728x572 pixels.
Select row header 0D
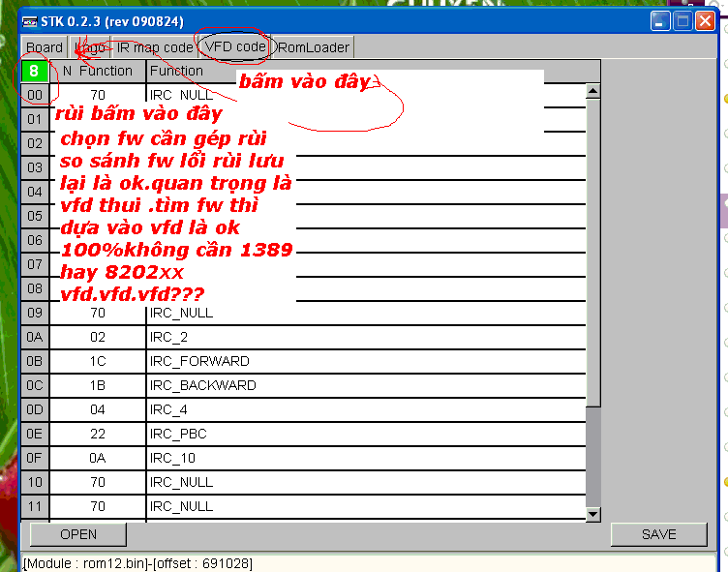pyautogui.click(x=35, y=409)
